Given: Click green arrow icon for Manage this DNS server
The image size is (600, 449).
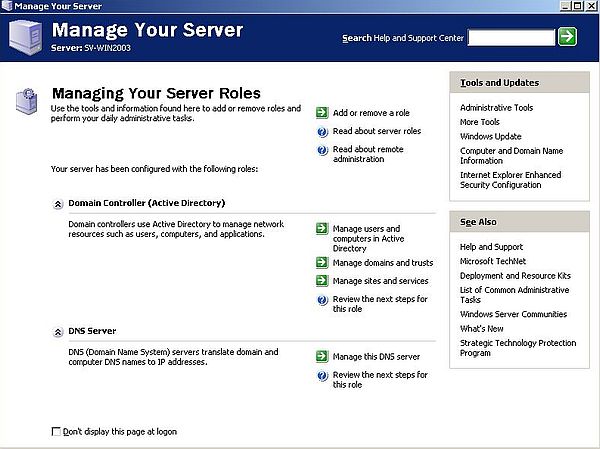Looking at the screenshot, I should click(322, 356).
